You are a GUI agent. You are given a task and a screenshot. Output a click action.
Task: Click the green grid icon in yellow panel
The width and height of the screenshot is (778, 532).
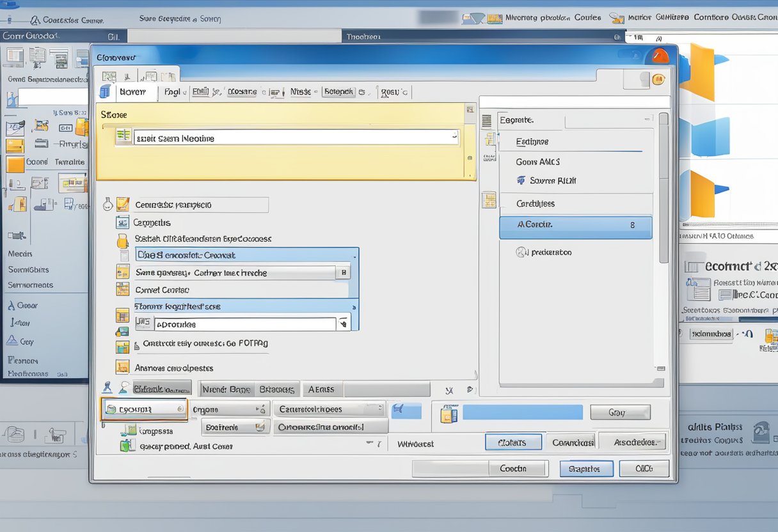pyautogui.click(x=123, y=136)
